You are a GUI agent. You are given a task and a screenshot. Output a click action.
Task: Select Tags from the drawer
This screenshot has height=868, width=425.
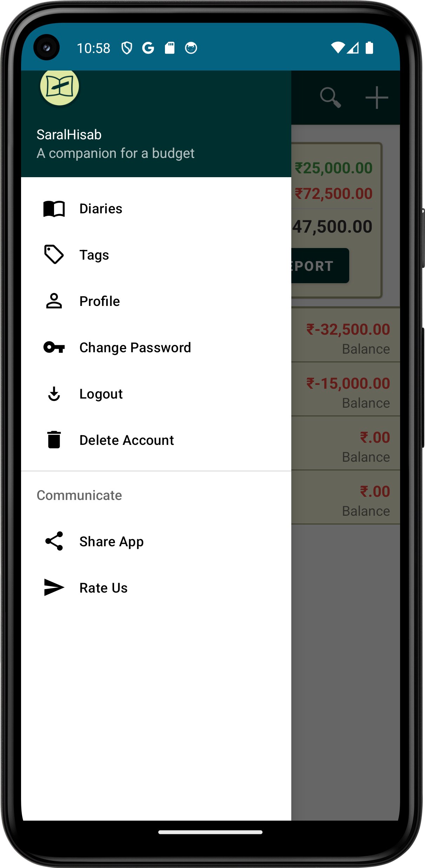[x=94, y=255]
